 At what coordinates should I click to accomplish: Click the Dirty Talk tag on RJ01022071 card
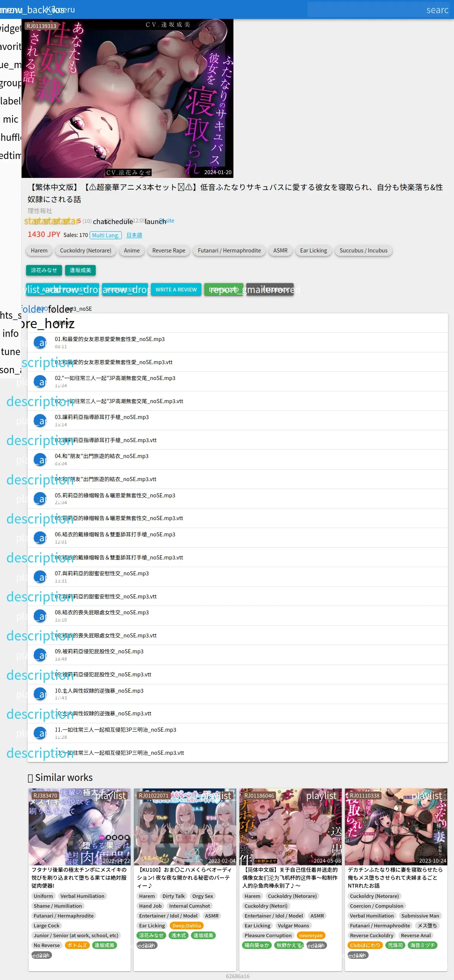coord(173,896)
